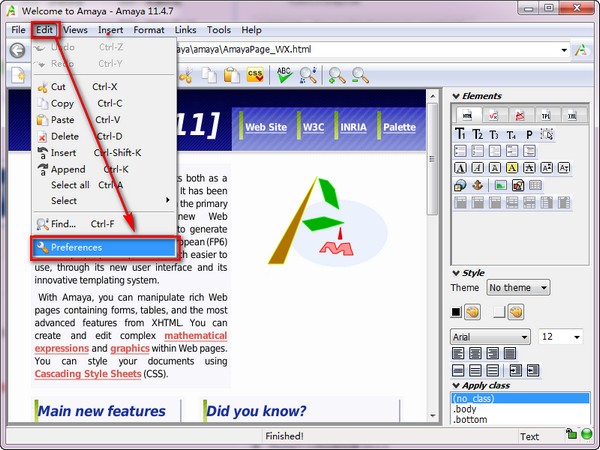Open the palette button beside the black swatch
This screenshot has width=600, height=450.
point(473,312)
